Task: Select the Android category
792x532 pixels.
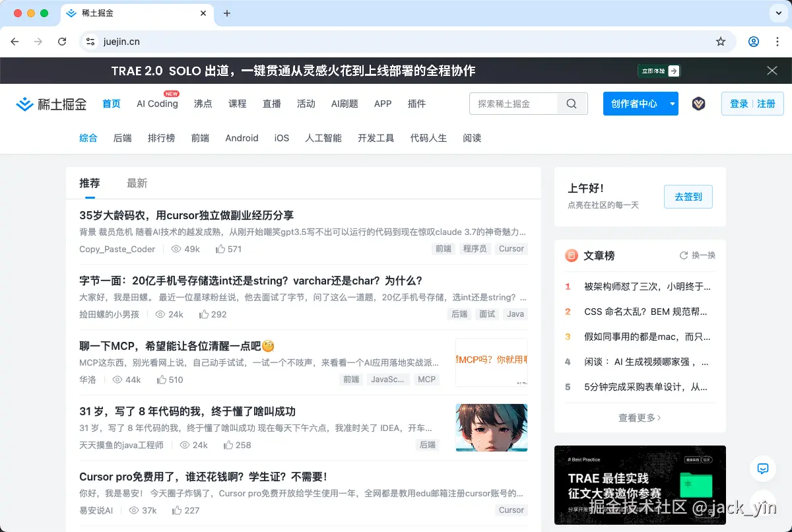Action: [x=242, y=138]
